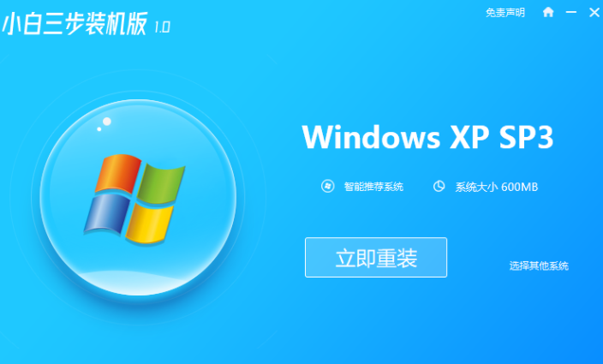This screenshot has width=603, height=364.
Task: Click the pie clock icon beside 系统大小
Action: coord(439,187)
